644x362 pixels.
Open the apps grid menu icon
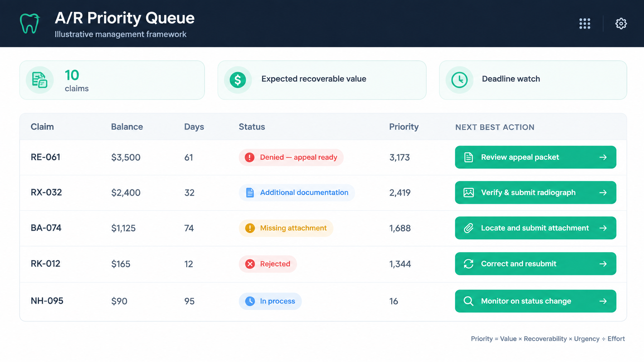585,24
